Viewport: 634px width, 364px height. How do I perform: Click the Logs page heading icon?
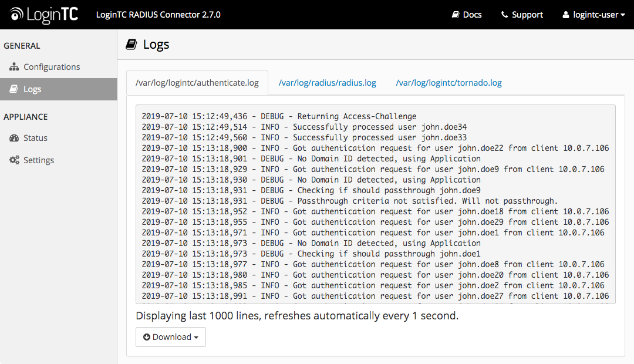click(x=131, y=44)
